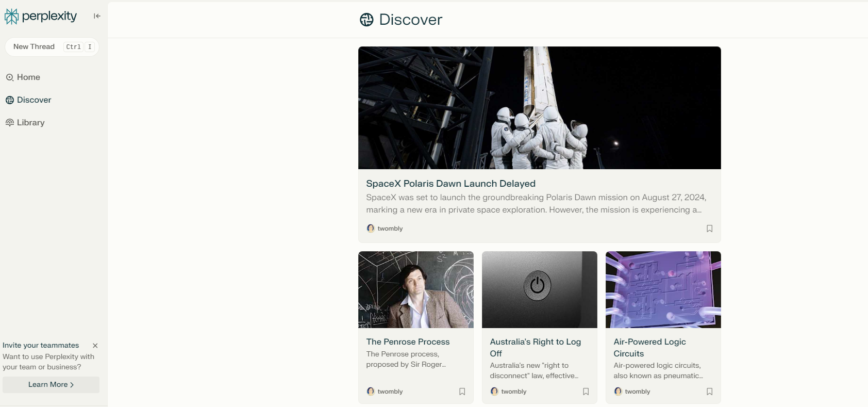Open the SpaceX Polaris Dawn rocket image
Image resolution: width=868 pixels, height=407 pixels.
coord(540,108)
